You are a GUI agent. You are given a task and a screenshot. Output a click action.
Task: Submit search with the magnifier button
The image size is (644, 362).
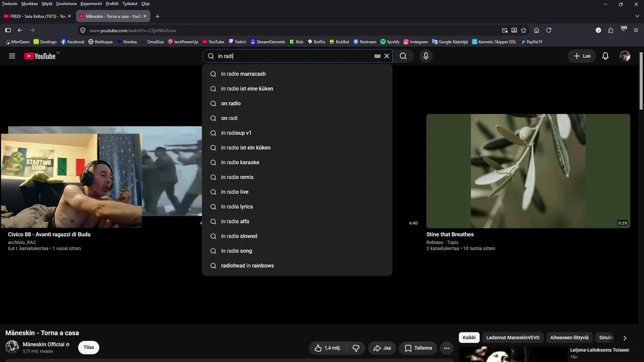coord(403,56)
